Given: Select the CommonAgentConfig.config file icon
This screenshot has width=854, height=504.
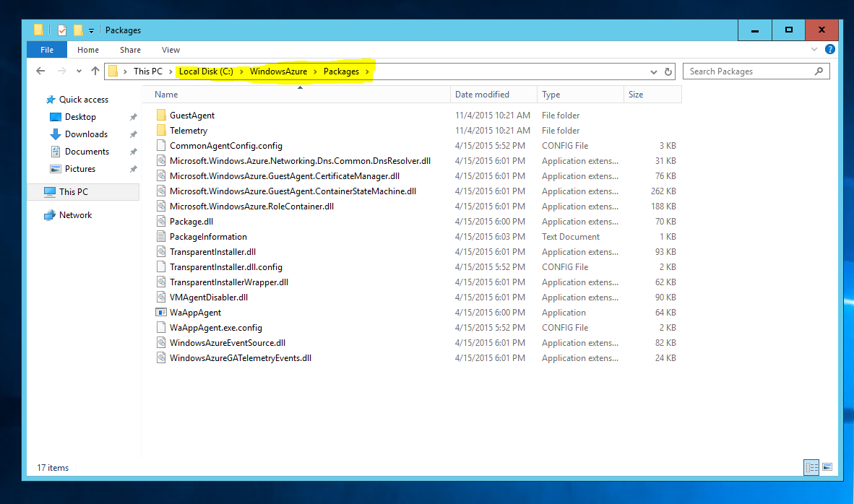Looking at the screenshot, I should [x=161, y=145].
